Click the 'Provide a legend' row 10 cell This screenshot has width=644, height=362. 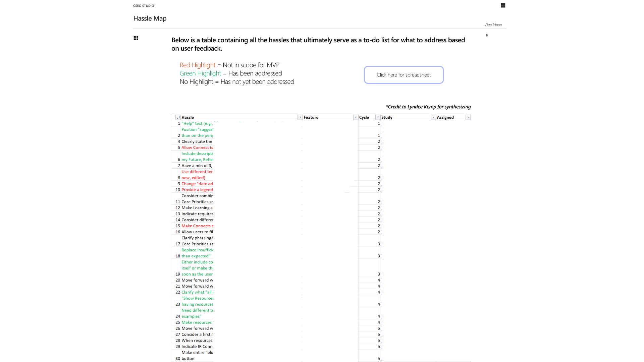(x=197, y=190)
